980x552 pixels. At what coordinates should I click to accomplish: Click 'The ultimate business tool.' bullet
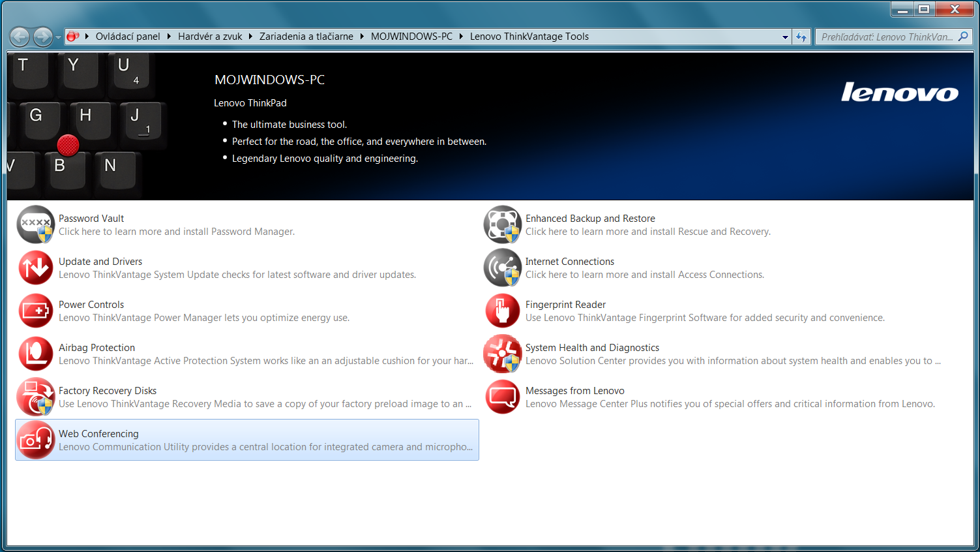coord(290,125)
